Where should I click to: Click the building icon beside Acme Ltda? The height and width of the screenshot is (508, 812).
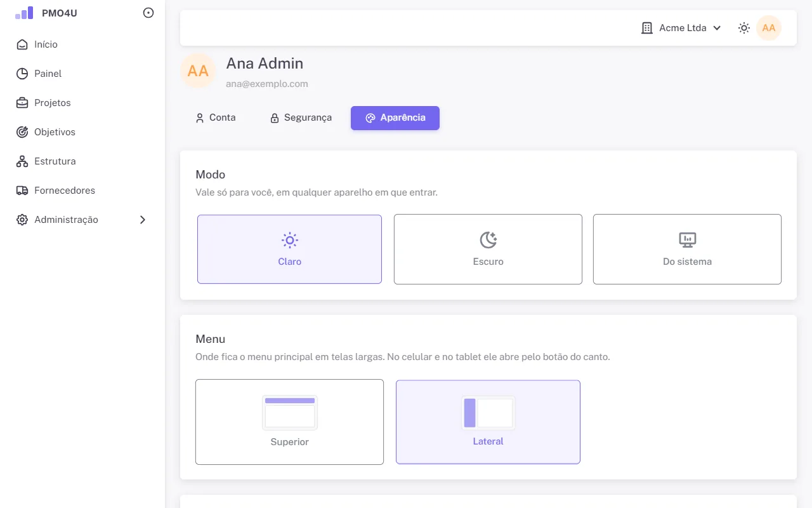pos(647,28)
